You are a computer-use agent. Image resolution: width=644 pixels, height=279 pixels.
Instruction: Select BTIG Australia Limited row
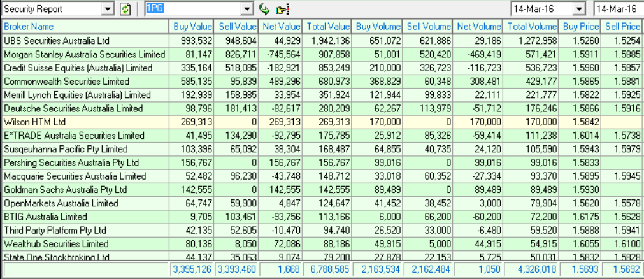[322, 217]
